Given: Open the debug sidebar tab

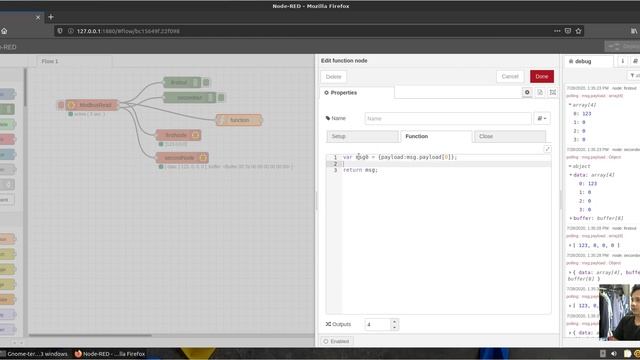Looking at the screenshot, I should tap(589, 61).
